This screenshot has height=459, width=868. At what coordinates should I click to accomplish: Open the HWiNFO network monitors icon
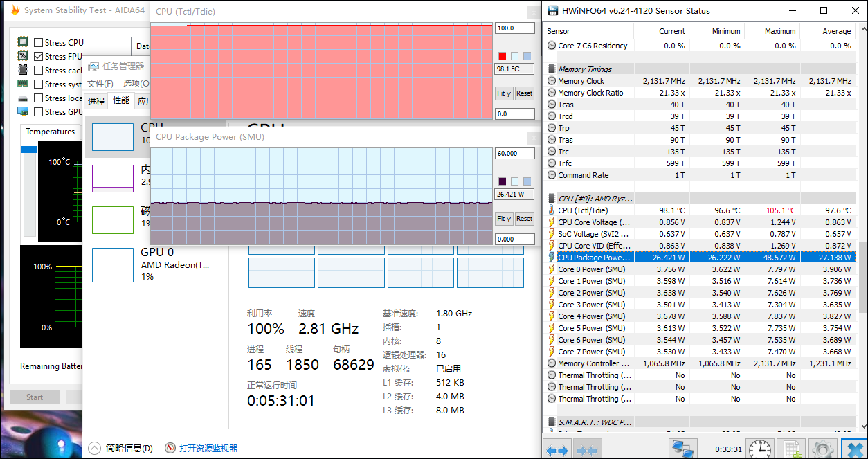click(x=683, y=449)
